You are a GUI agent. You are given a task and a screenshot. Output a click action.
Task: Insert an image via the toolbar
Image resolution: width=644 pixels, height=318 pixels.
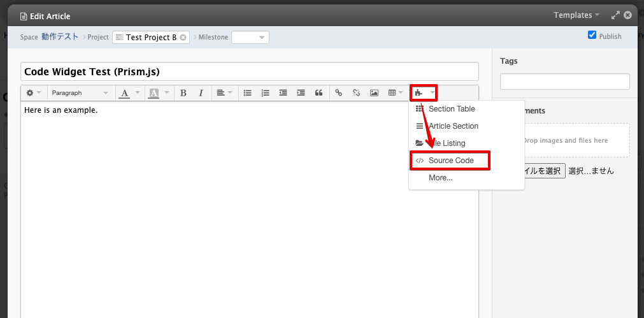375,93
